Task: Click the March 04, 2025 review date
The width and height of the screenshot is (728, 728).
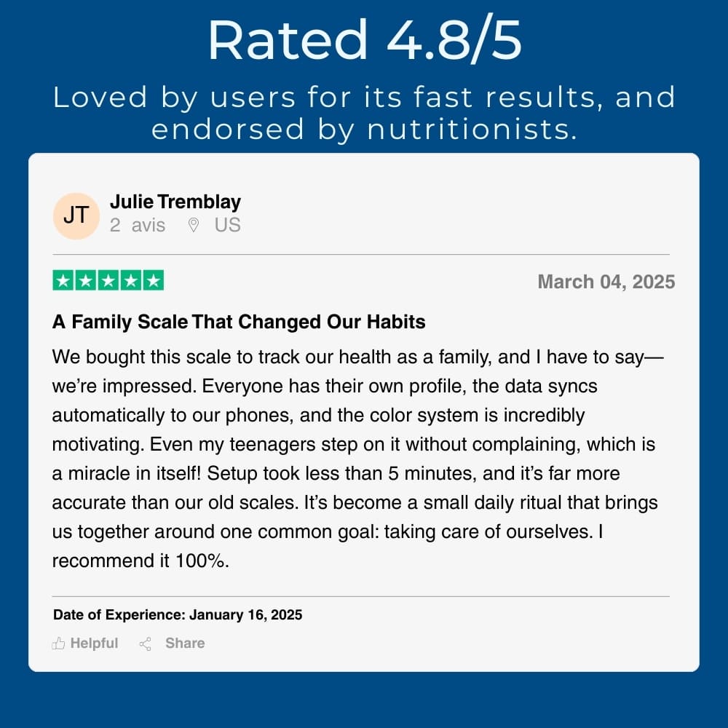Action: click(x=606, y=282)
